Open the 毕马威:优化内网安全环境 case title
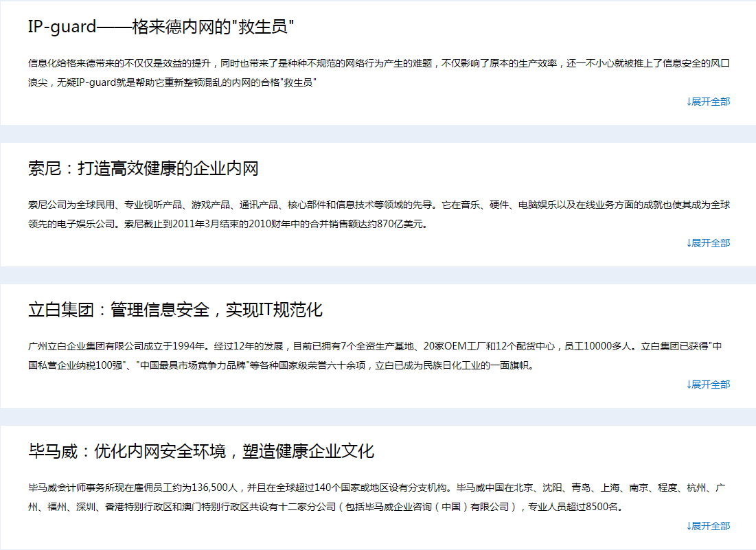The width and height of the screenshot is (756, 550). (201, 452)
